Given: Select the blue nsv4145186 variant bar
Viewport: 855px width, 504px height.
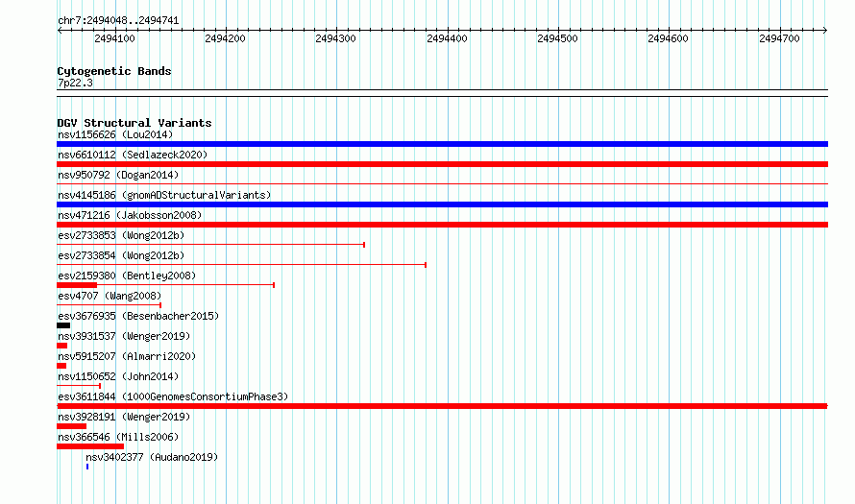Looking at the screenshot, I should (442, 204).
